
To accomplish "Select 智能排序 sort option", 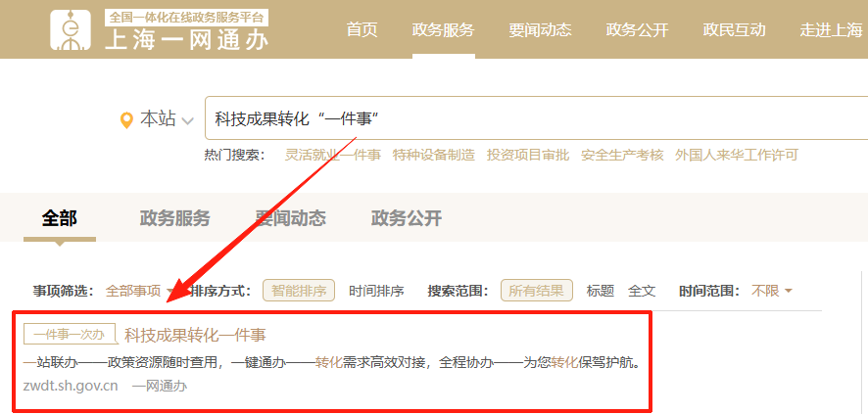I will 299,291.
